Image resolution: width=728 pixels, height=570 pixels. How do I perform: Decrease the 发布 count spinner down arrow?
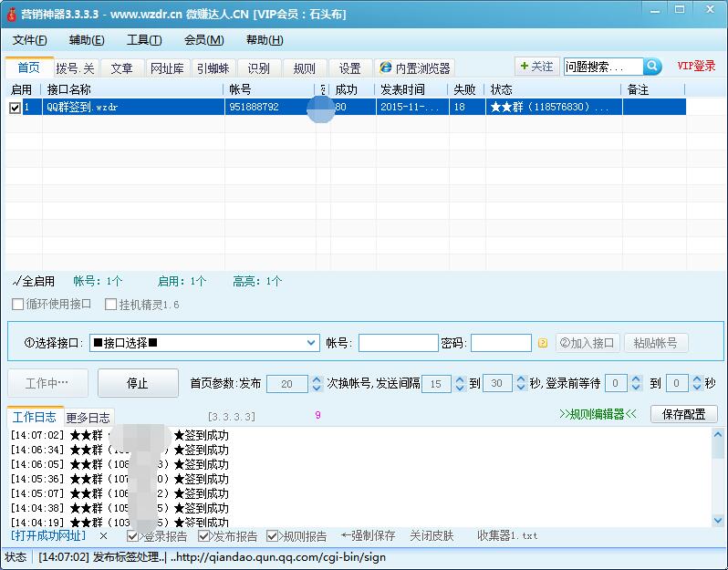point(317,388)
